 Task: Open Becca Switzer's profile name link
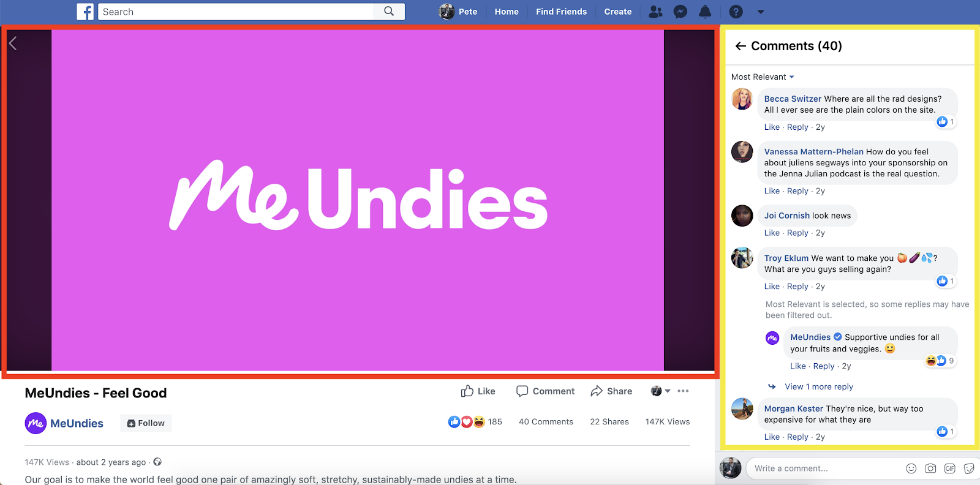(793, 99)
